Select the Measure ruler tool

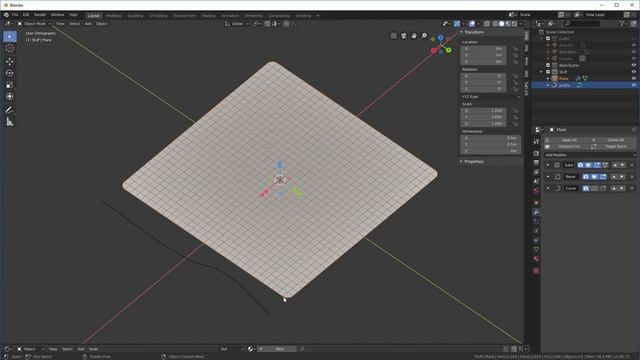10,122
